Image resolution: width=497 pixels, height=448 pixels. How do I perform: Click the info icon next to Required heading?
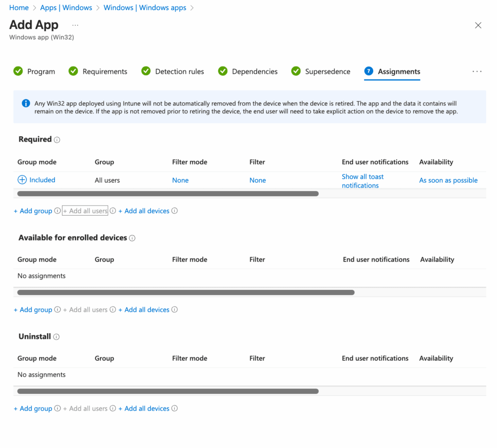point(57,140)
